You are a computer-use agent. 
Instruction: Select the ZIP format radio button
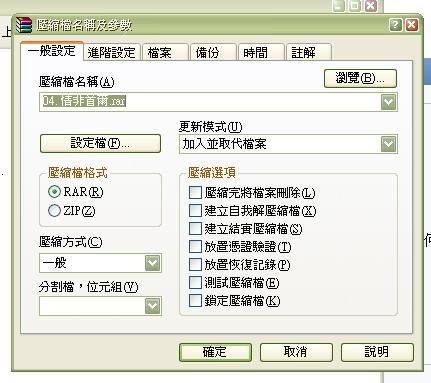pos(54,211)
